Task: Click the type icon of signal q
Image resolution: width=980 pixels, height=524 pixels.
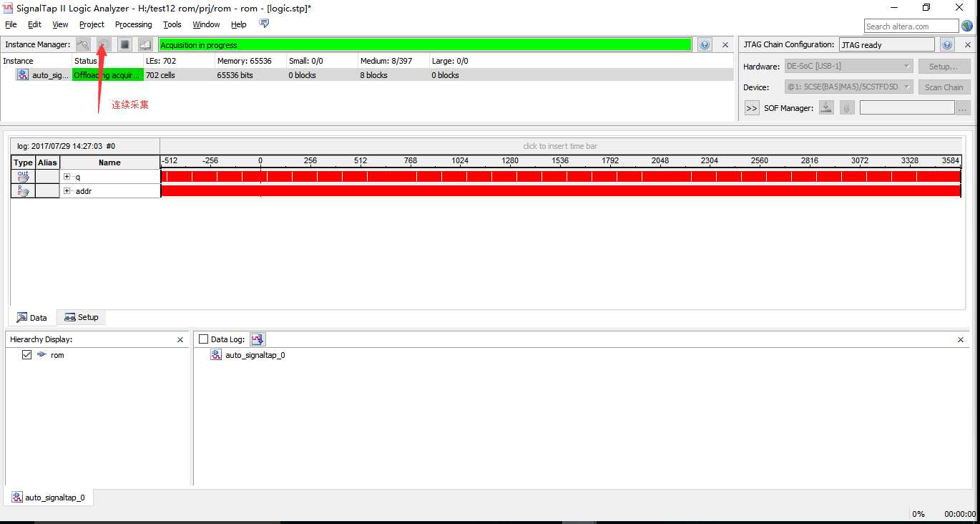Action: [24, 176]
